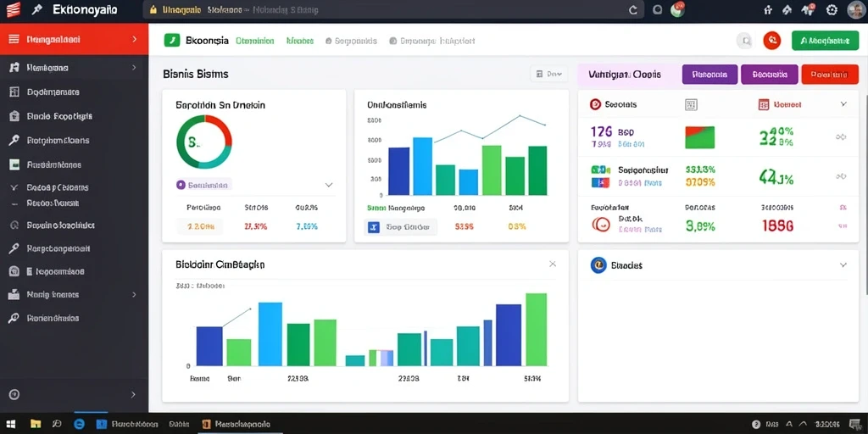
Task: Click the blue X icon below bar chart
Action: click(x=374, y=226)
